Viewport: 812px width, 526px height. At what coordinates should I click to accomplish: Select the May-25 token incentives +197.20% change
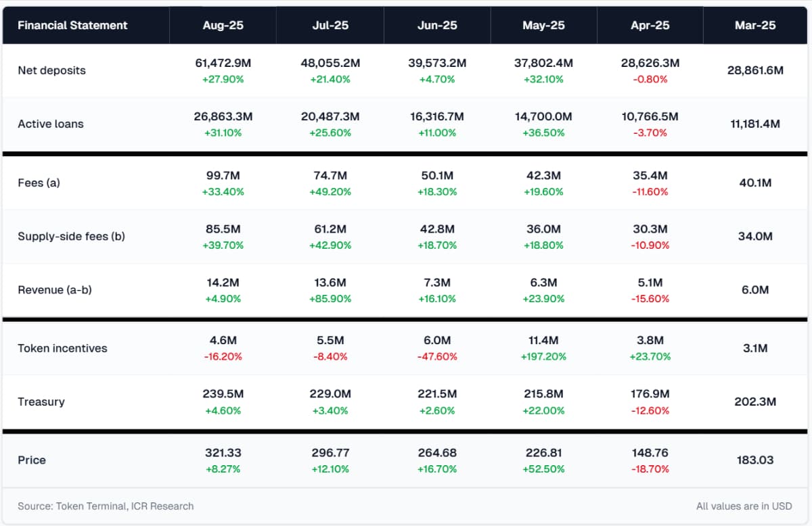click(x=543, y=356)
